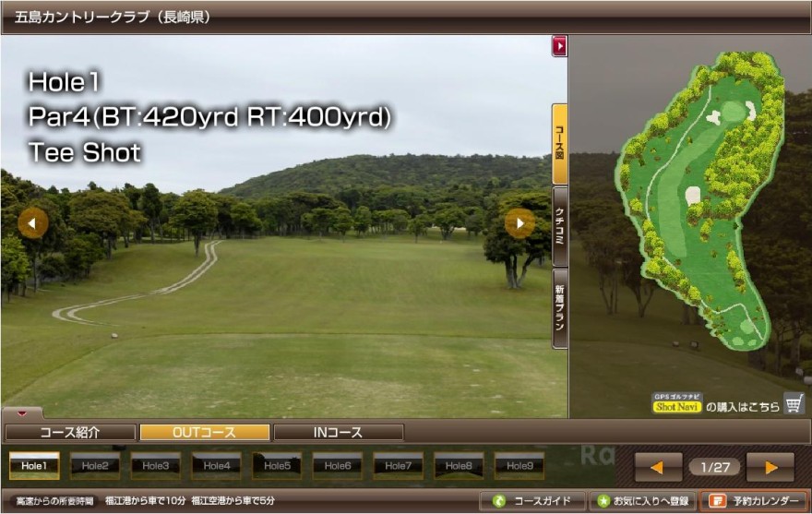Switch to the INコース tab
812x514 pixels.
point(338,432)
